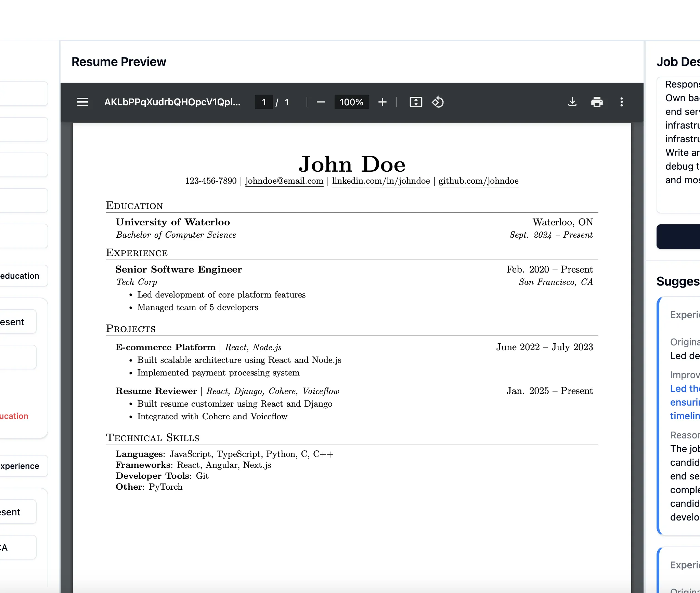Screen dimensions: 700x593
Task: Zoom out of the resume preview
Action: (320, 102)
